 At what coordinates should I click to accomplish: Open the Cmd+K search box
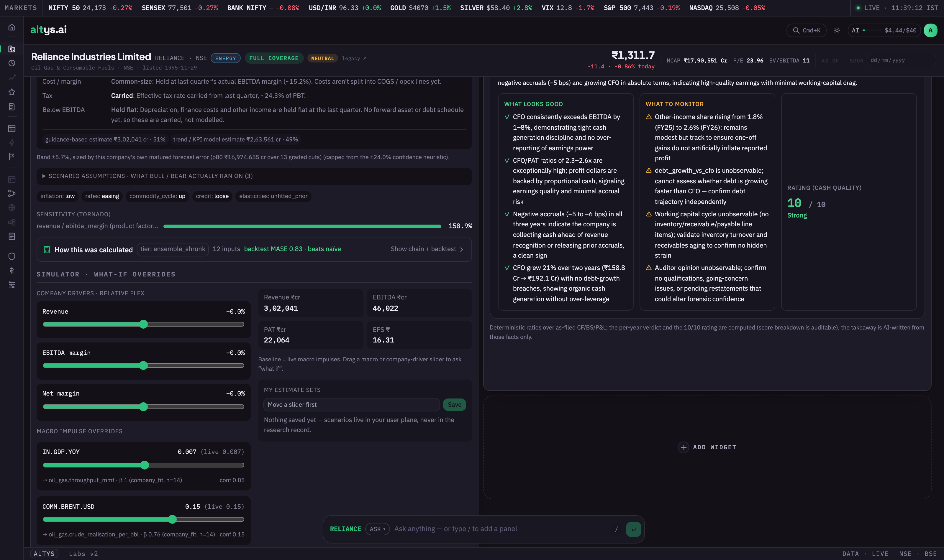click(806, 30)
